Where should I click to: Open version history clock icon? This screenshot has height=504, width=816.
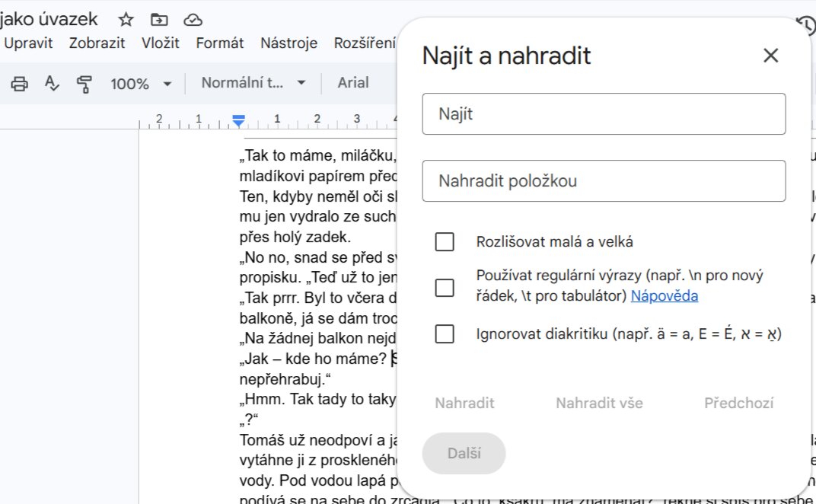(x=806, y=25)
